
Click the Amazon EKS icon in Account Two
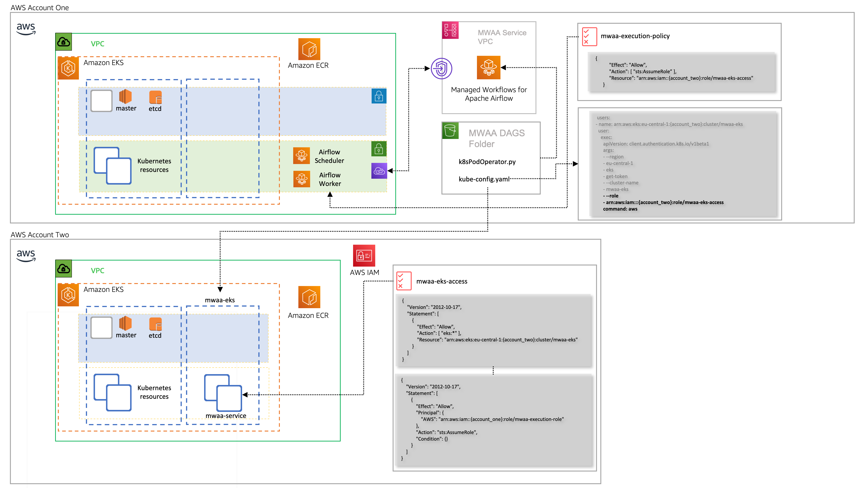[68, 295]
